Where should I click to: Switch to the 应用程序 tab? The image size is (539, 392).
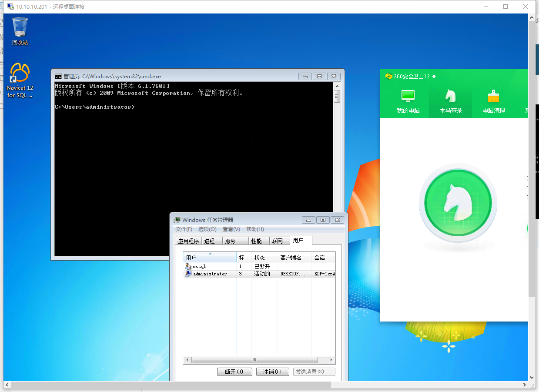pos(189,241)
